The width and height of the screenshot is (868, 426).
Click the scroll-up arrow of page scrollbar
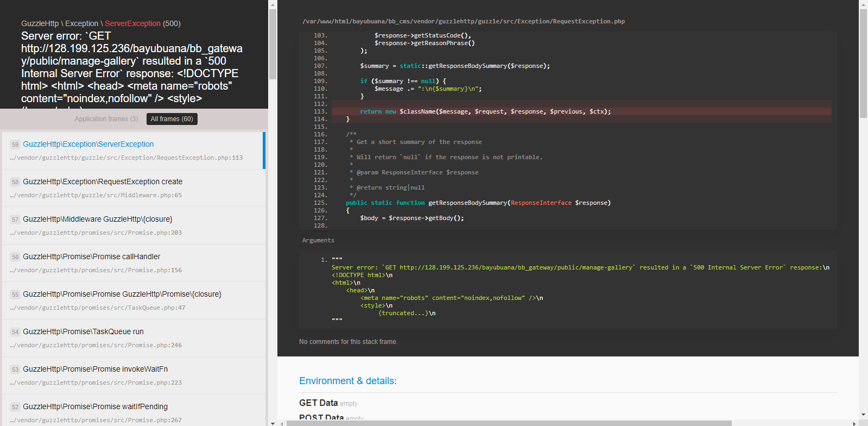tap(863, 4)
